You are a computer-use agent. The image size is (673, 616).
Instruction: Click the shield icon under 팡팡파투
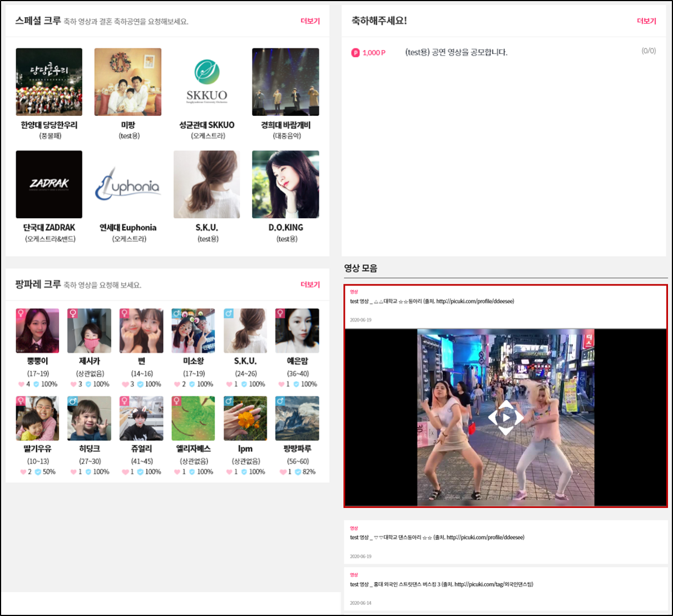(x=298, y=472)
